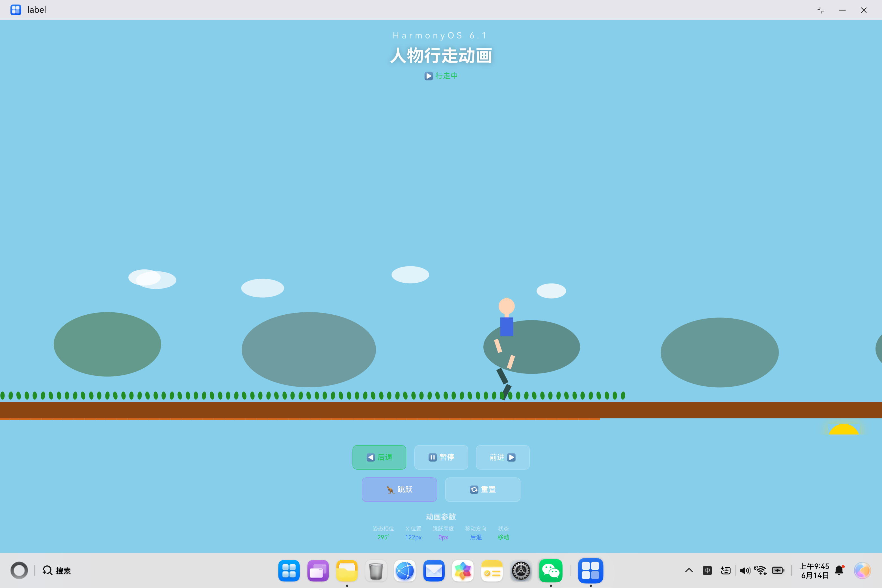The height and width of the screenshot is (588, 882).
Task: Open the Settings gear in dock
Action: (x=521, y=570)
